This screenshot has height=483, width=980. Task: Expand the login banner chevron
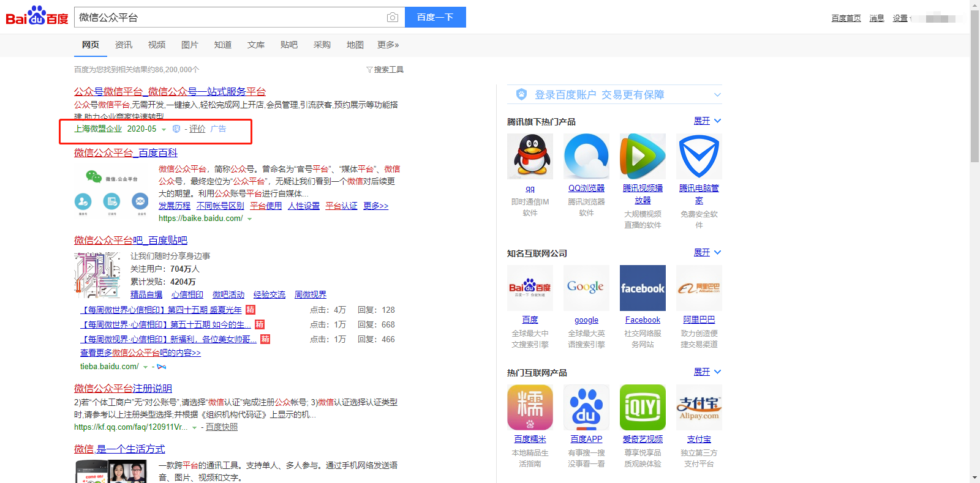(717, 95)
